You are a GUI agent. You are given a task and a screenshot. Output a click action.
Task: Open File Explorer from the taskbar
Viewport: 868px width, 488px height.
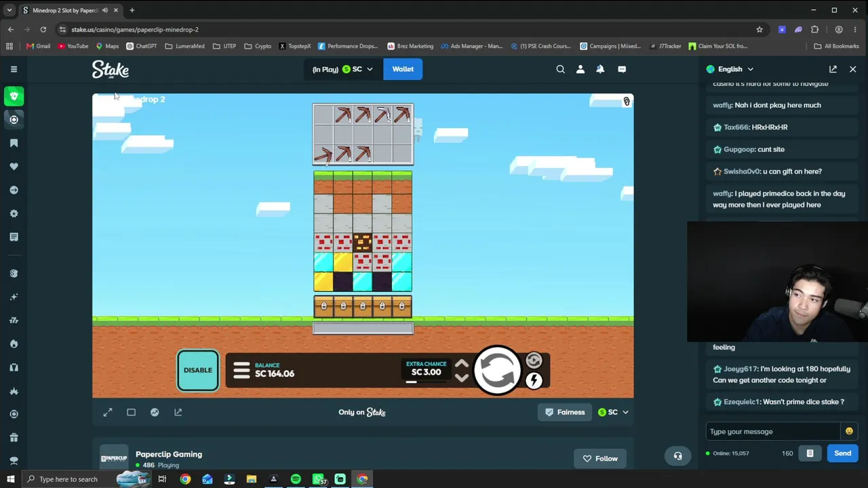tap(251, 479)
